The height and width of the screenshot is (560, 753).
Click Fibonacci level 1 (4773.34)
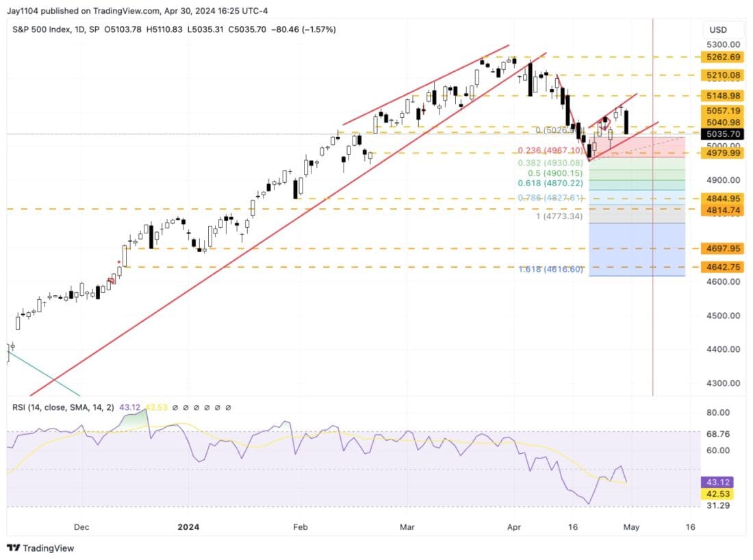click(x=559, y=216)
